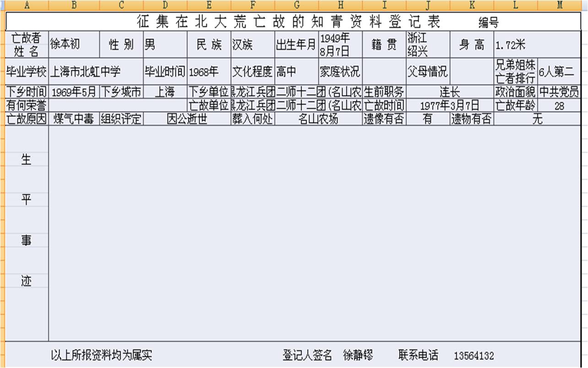Click the '葬入何处' label cell
The height and width of the screenshot is (368, 588).
coord(253,119)
